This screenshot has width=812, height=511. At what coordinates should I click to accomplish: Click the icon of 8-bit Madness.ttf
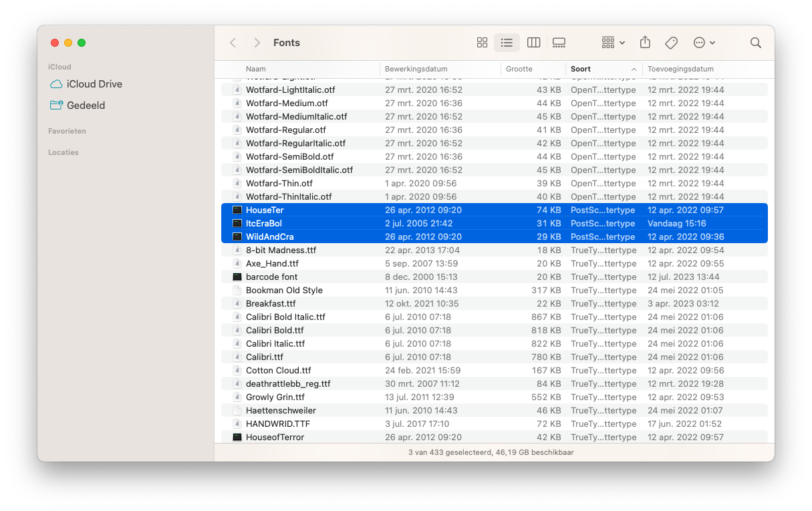pos(237,250)
